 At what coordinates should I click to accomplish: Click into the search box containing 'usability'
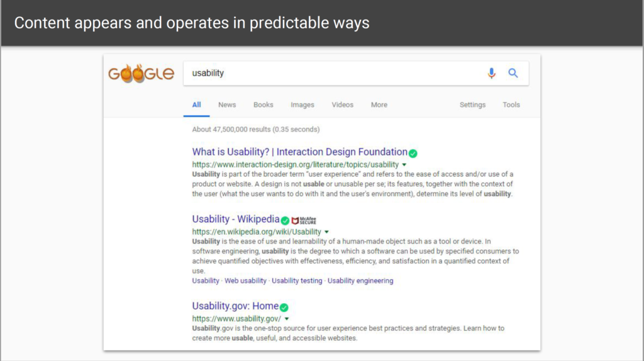tap(333, 73)
